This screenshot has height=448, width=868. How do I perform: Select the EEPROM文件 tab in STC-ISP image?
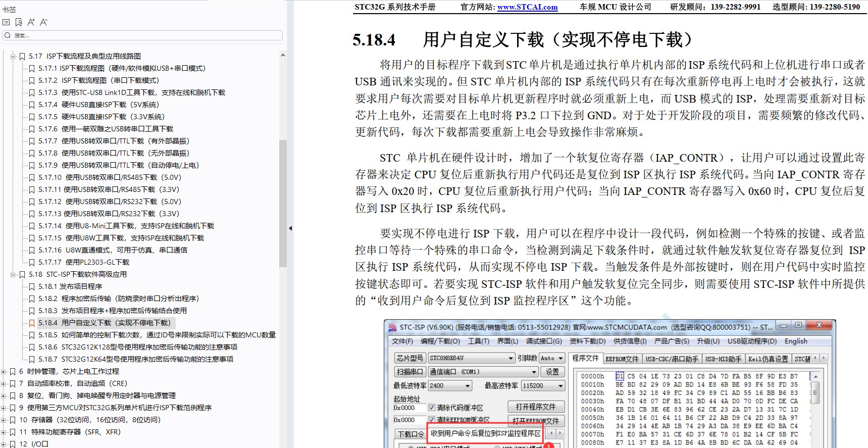tap(622, 359)
